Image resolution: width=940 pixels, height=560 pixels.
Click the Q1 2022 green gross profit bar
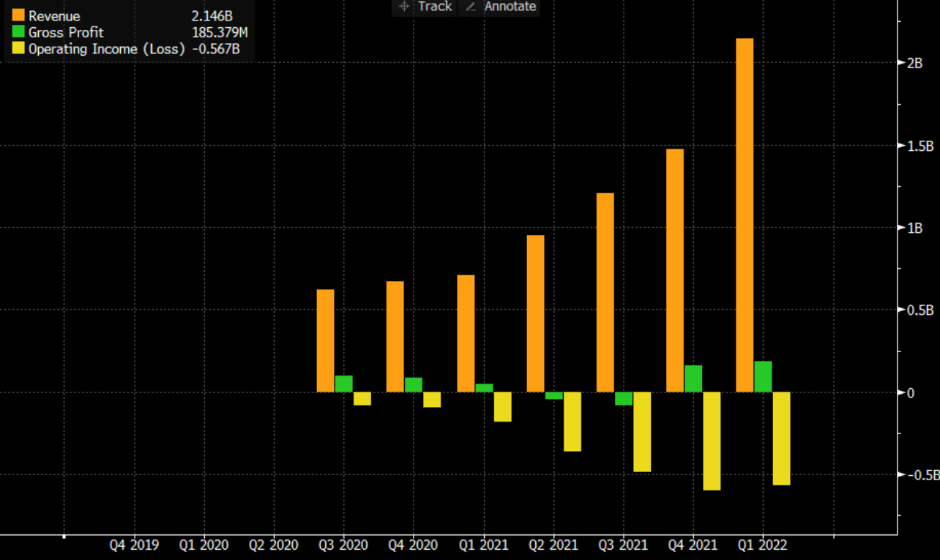pyautogui.click(x=763, y=377)
